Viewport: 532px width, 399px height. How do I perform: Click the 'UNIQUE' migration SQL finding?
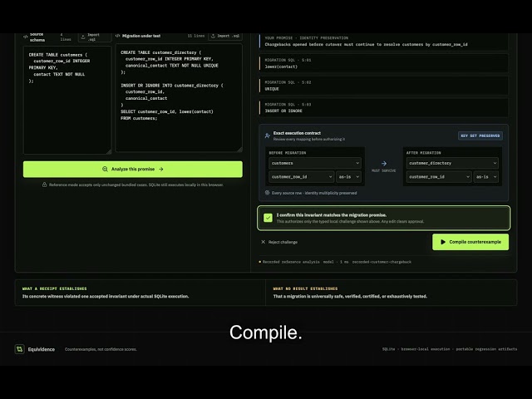click(x=383, y=86)
